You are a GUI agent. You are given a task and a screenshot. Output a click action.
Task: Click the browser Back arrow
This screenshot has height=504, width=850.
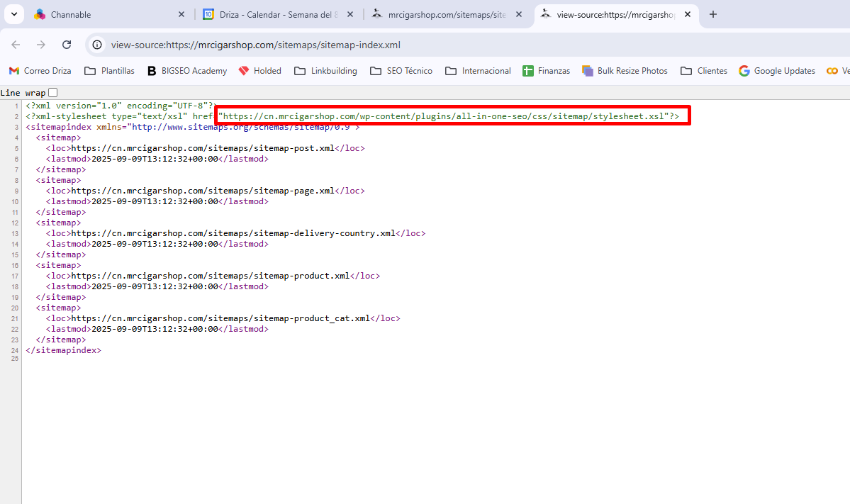[x=16, y=45]
